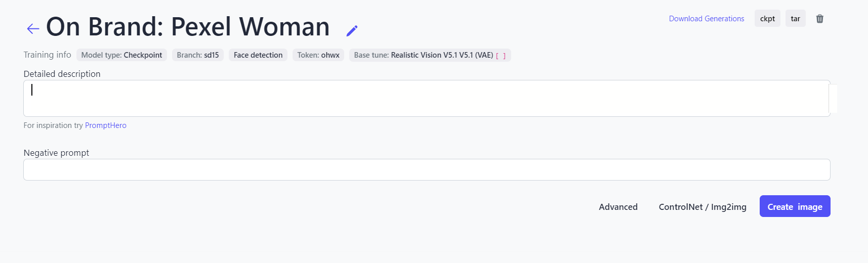Expand the Advanced options

click(618, 207)
